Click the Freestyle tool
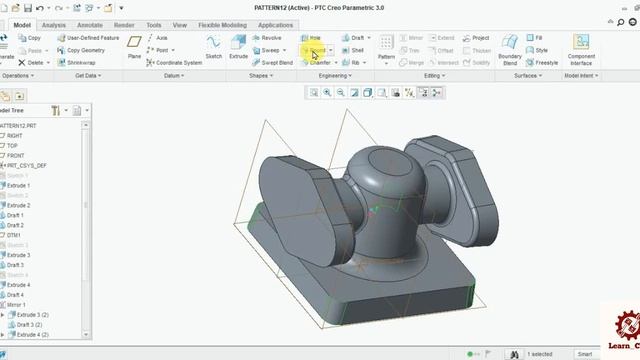Image resolution: width=640 pixels, height=360 pixels. tap(542, 63)
